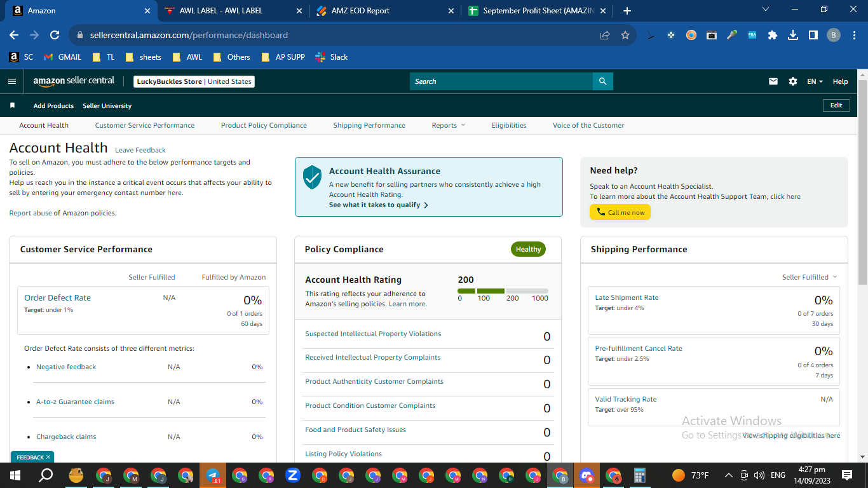Open Telegram from the taskbar
This screenshot has height=488, width=868.
coord(213,475)
